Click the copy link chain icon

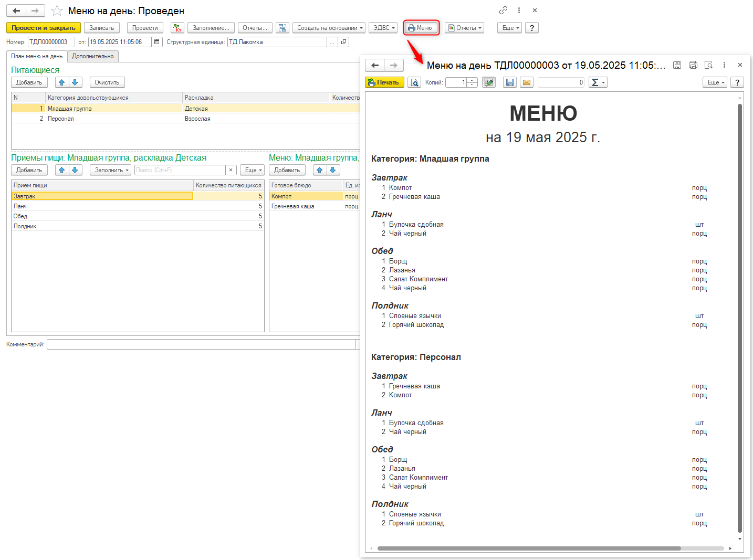click(503, 10)
